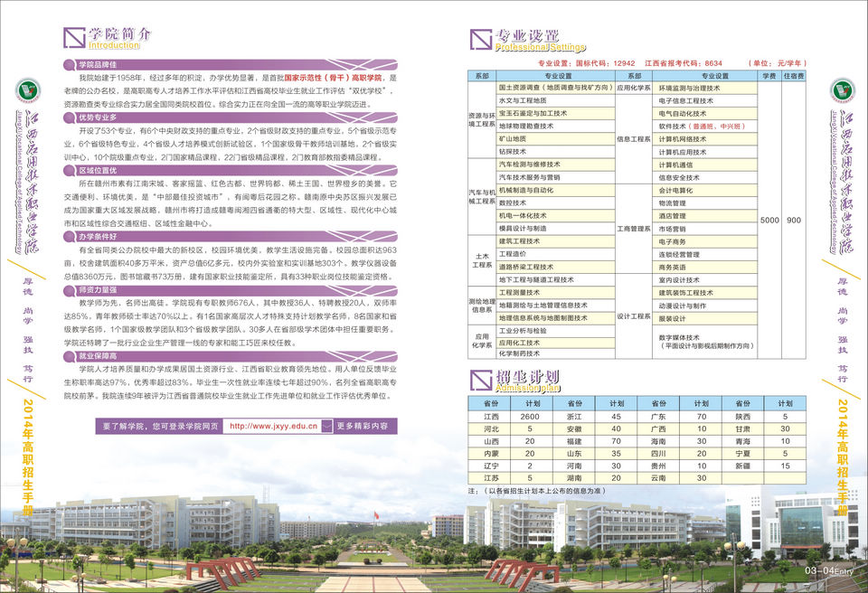Click the 道路桥梁工程技术 major cell
This screenshot has width=868, height=593.
555,267
